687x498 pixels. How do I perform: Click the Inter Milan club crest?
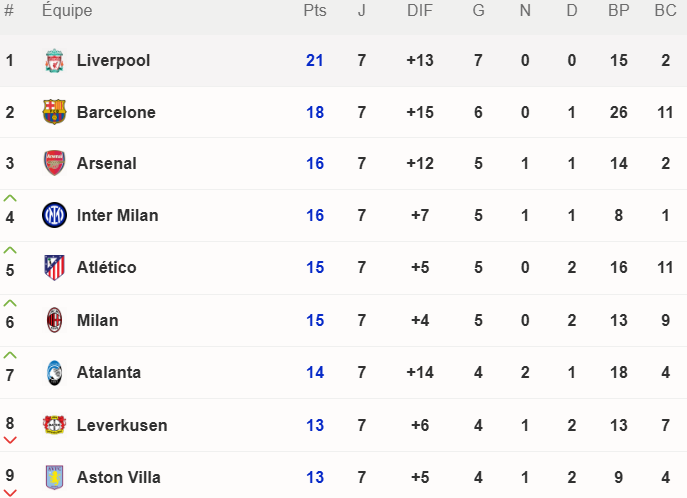coord(54,215)
